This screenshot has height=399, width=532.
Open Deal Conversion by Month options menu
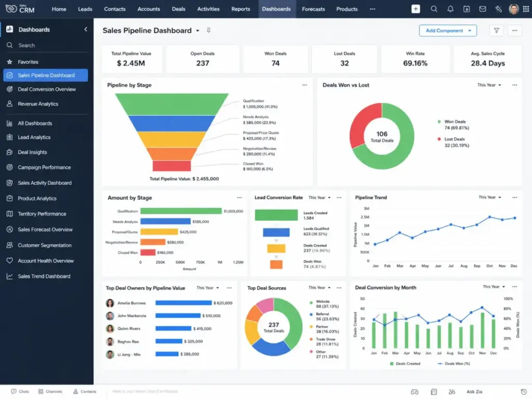pos(515,287)
